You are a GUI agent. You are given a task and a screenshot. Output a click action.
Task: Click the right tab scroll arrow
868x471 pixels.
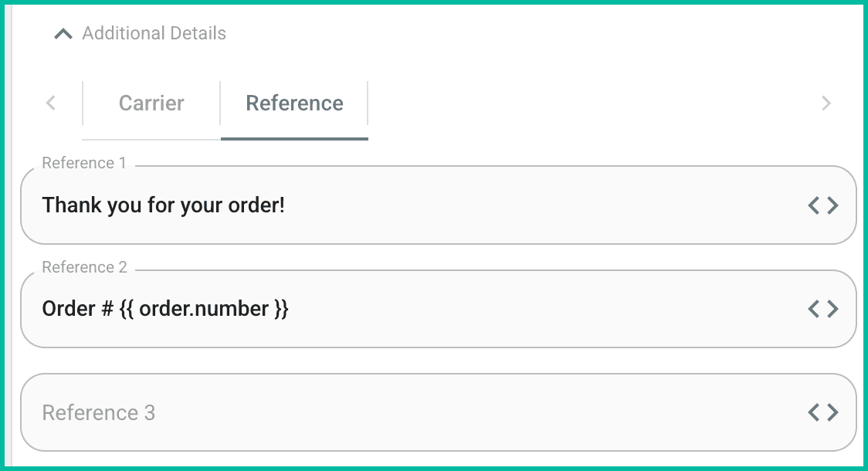(826, 103)
